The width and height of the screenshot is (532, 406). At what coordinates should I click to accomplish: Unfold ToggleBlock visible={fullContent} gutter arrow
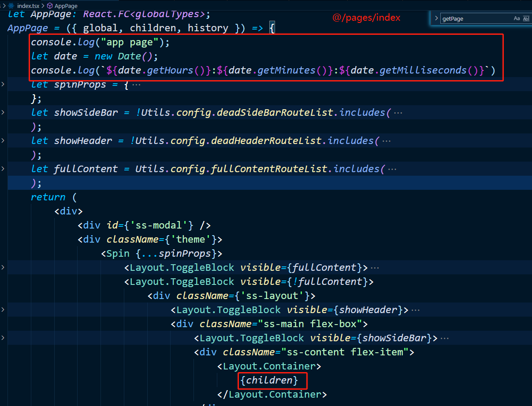tap(4, 267)
